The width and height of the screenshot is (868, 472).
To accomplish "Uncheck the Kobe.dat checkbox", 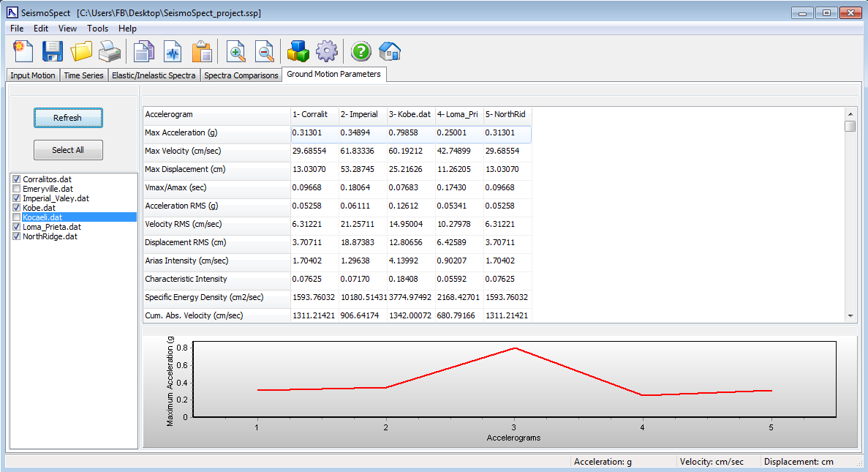I will coord(16,208).
